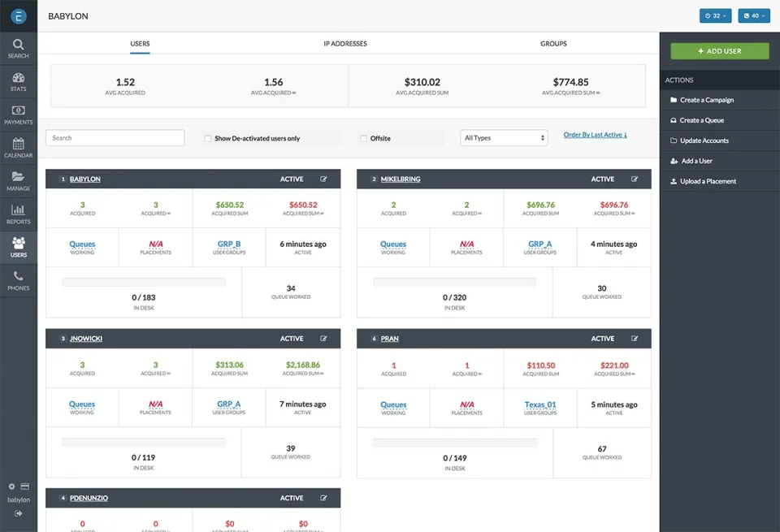This screenshot has height=532, width=780.
Task: Enable Show De-activated users only
Action: coord(208,138)
